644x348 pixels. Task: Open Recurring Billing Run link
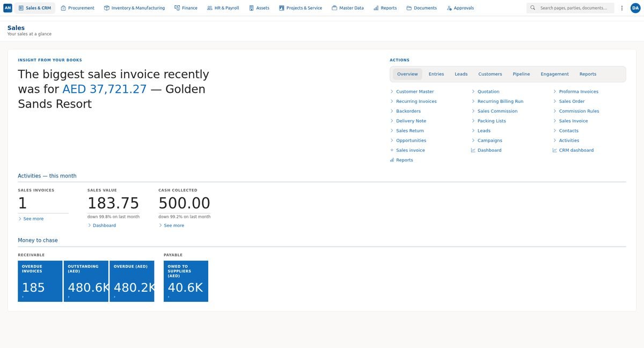[500, 101]
